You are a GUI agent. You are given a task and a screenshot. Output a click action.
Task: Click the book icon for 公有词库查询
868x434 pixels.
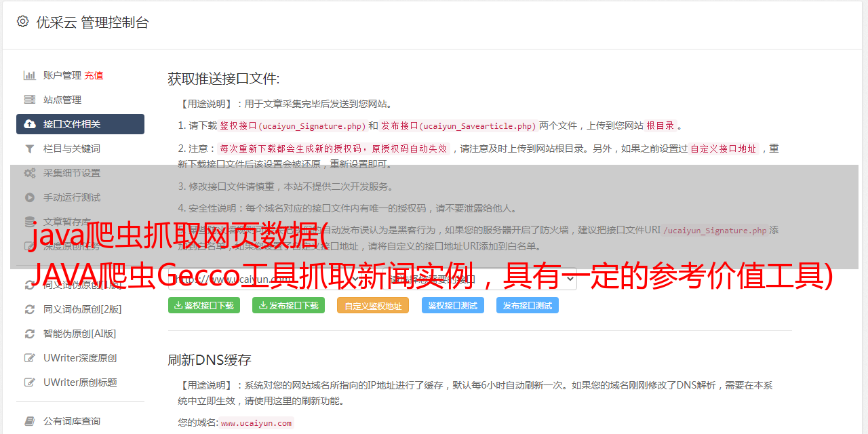point(30,421)
